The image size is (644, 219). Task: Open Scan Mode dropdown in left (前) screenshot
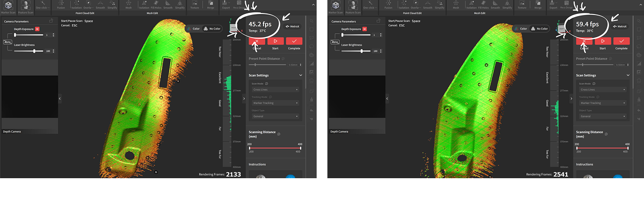click(x=274, y=90)
